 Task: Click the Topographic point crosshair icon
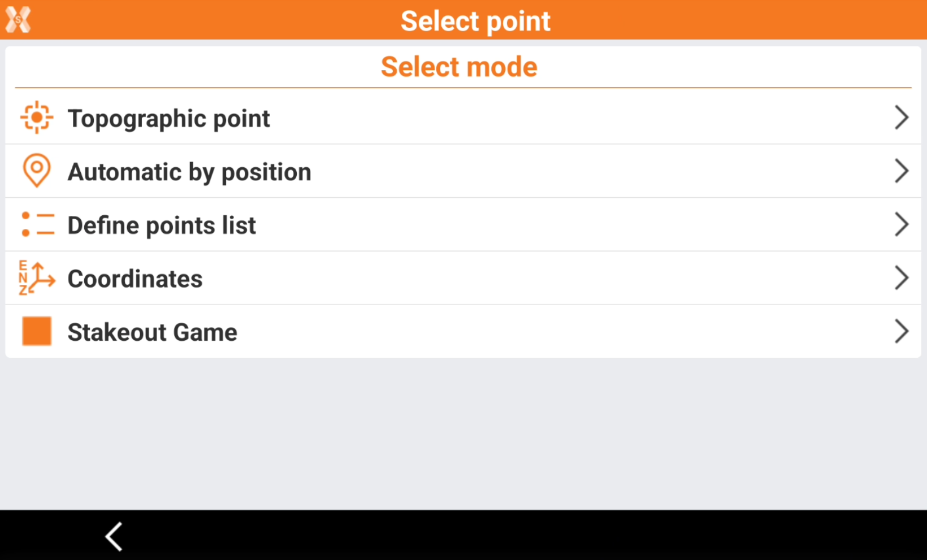pos(37,118)
